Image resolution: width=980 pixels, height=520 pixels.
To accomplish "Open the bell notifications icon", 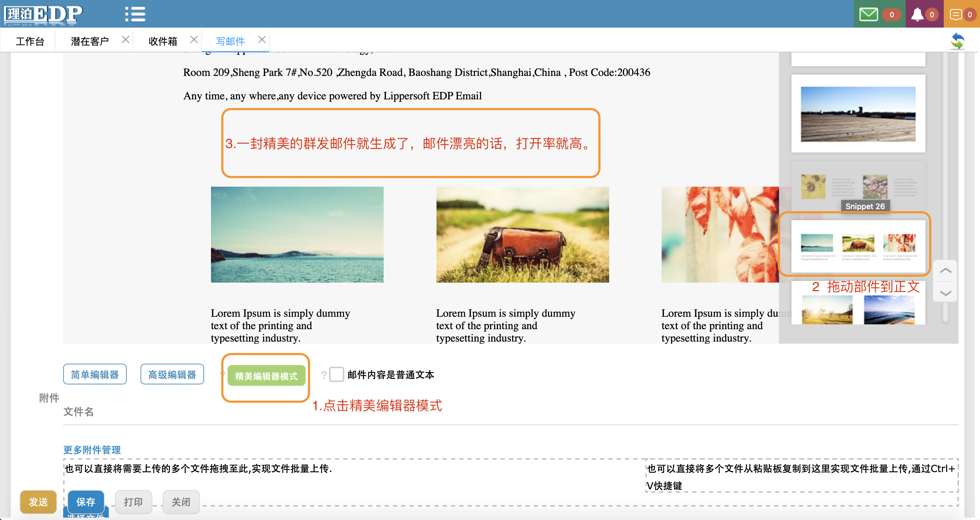I will (x=917, y=14).
